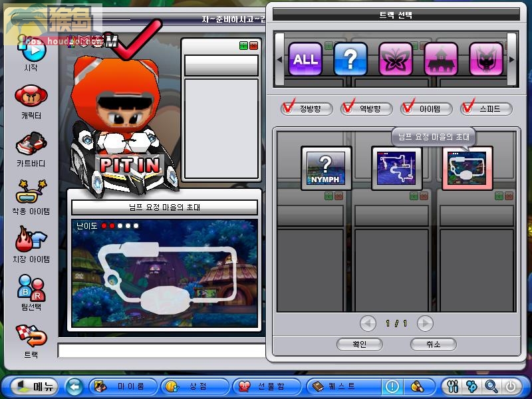Click the red button in the empty player slot

pos(253,45)
